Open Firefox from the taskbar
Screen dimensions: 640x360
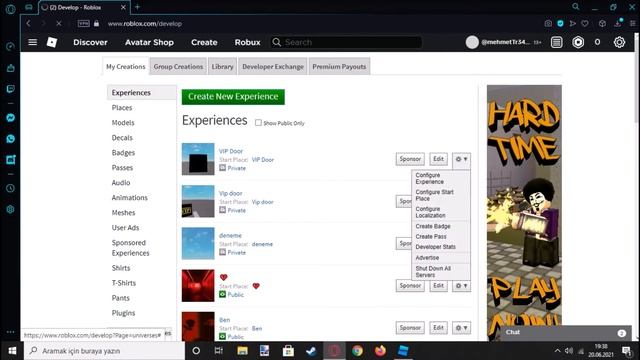coord(380,351)
